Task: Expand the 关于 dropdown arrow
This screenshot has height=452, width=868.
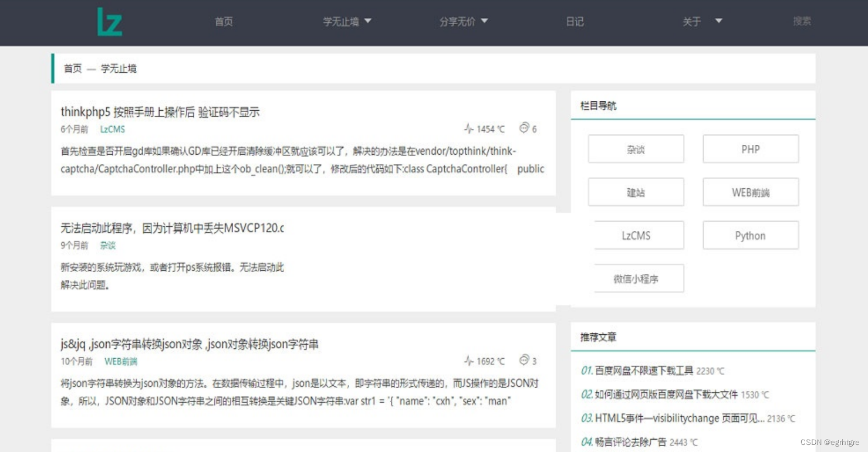Action: pyautogui.click(x=718, y=21)
